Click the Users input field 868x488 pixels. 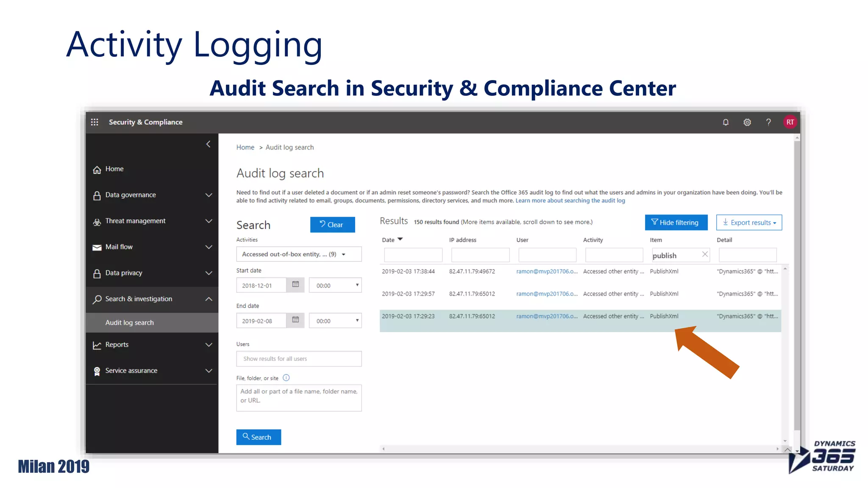(299, 358)
